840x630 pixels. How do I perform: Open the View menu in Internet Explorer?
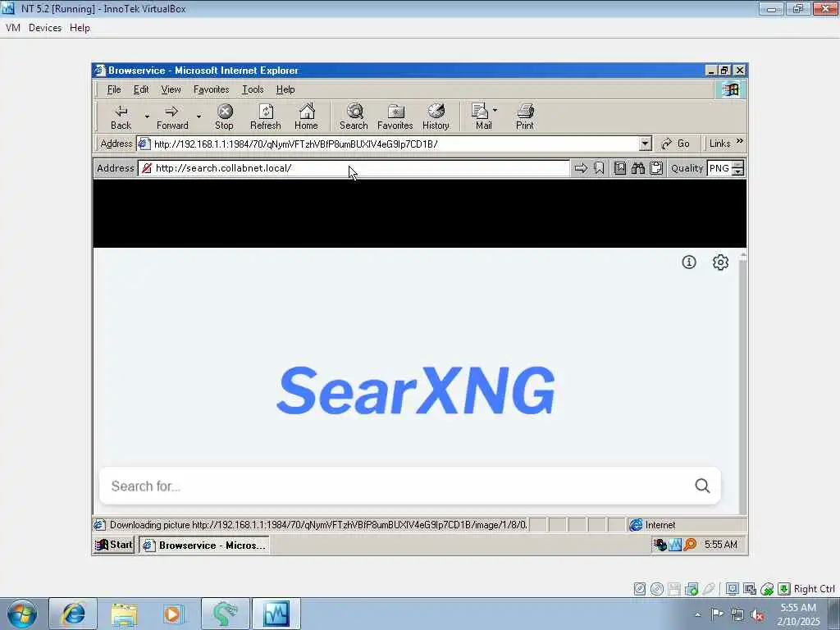pyautogui.click(x=171, y=89)
